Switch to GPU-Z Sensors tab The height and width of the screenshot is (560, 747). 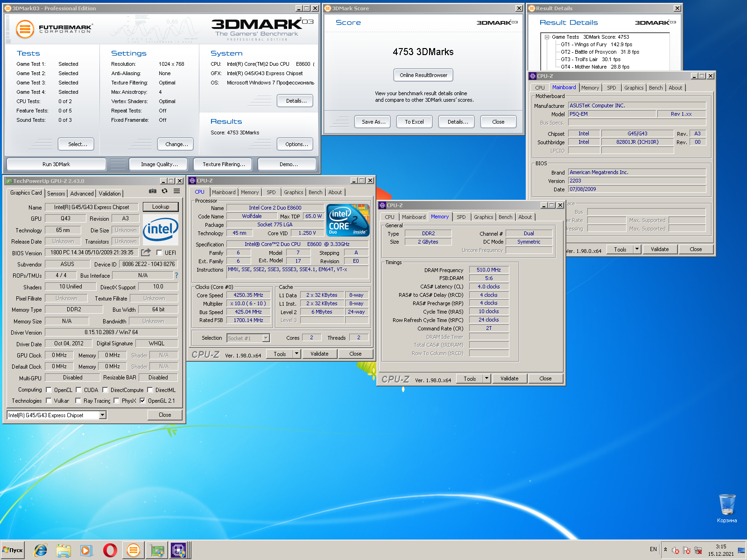click(x=56, y=193)
